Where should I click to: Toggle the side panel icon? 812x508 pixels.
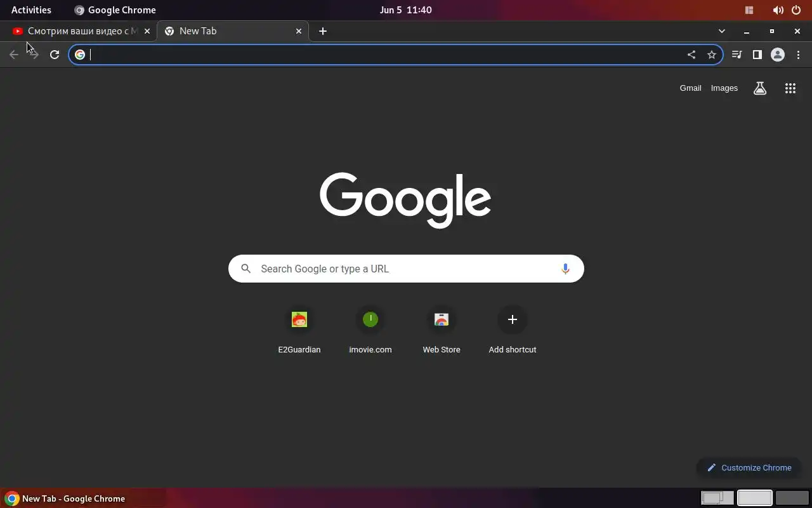pyautogui.click(x=757, y=55)
